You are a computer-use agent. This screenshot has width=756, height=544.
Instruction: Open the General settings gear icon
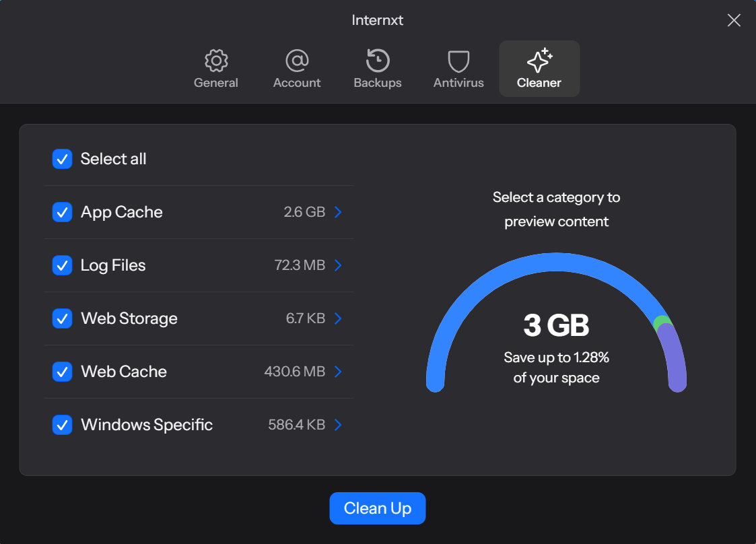tap(215, 59)
